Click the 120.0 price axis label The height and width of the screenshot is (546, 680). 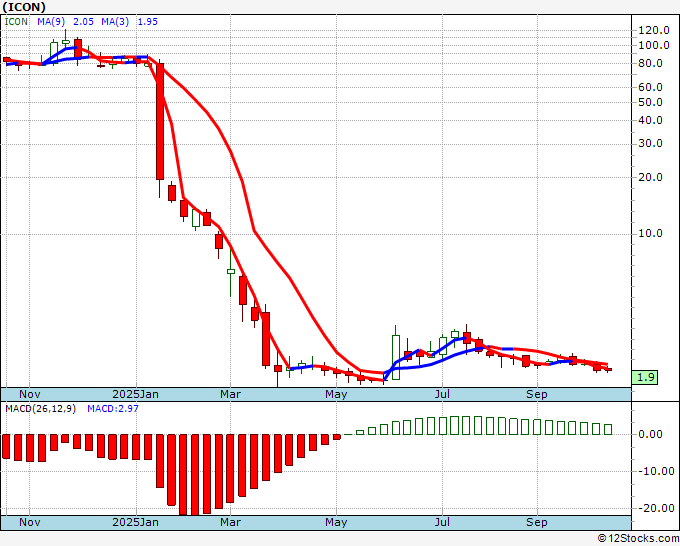click(x=654, y=30)
